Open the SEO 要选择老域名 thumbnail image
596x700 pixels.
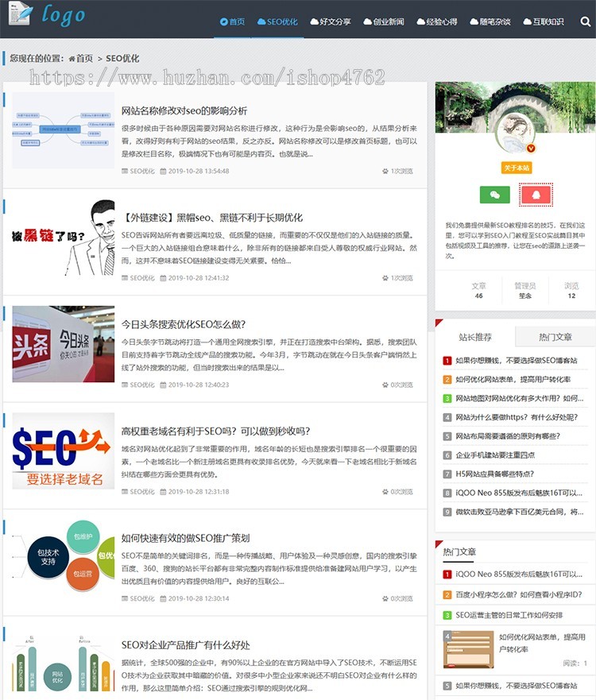pos(63,451)
